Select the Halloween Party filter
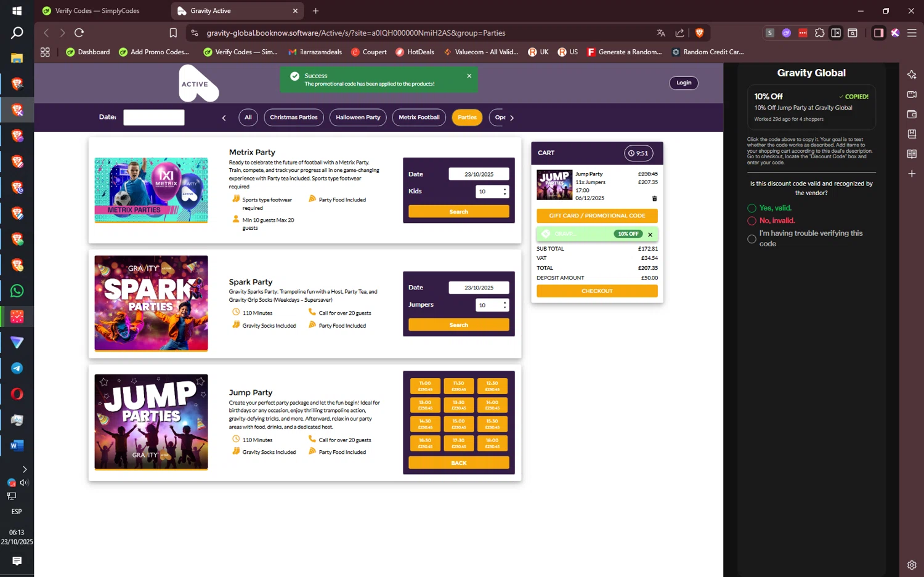The width and height of the screenshot is (924, 577). pos(358,117)
